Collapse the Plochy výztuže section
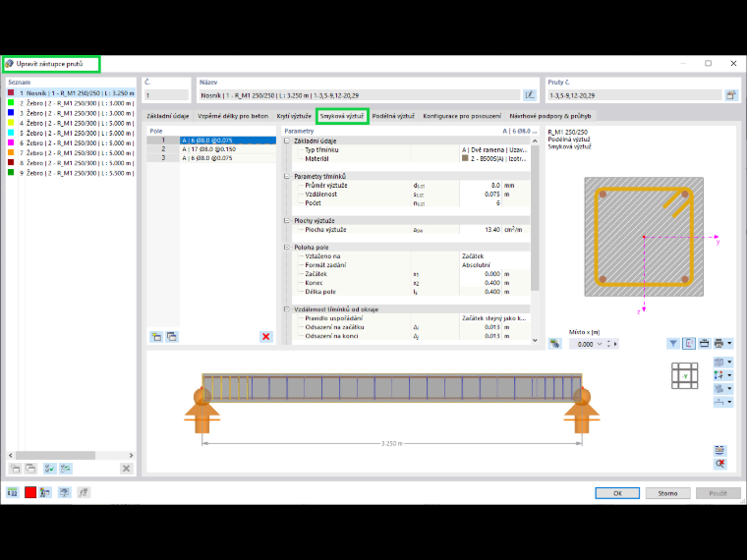This screenshot has height=560, width=747. [x=287, y=220]
